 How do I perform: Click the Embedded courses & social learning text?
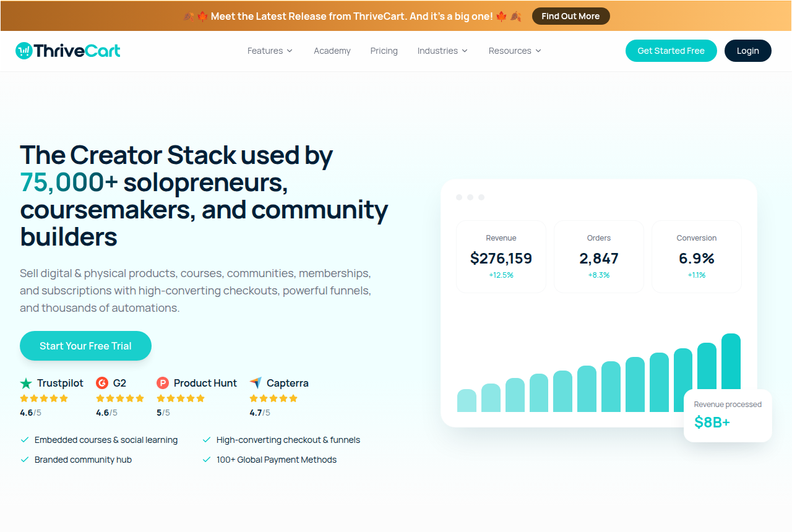tap(106, 440)
